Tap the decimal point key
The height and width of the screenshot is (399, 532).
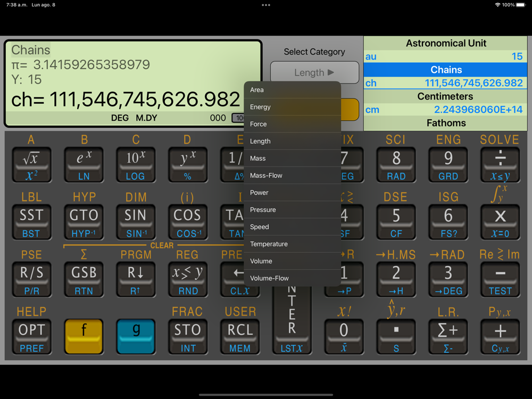point(396,337)
